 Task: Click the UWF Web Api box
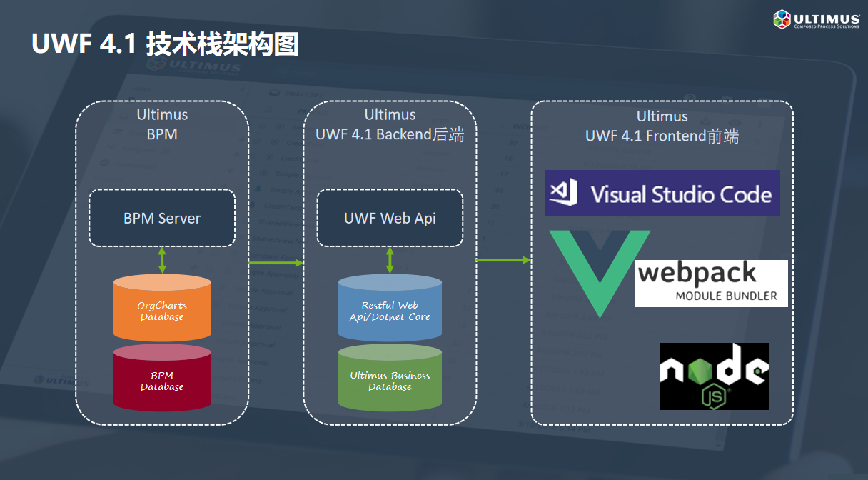[390, 219]
